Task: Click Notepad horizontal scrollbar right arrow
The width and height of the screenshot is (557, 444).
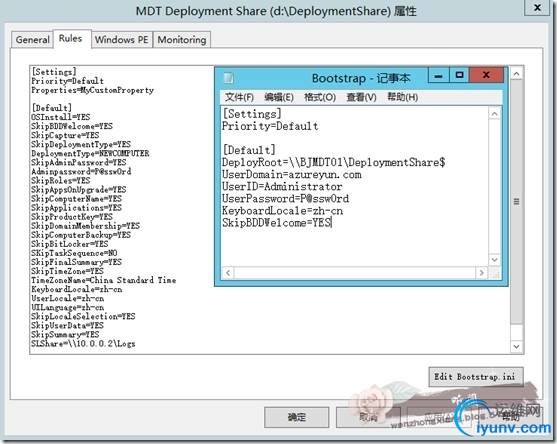Action: tap(481, 273)
